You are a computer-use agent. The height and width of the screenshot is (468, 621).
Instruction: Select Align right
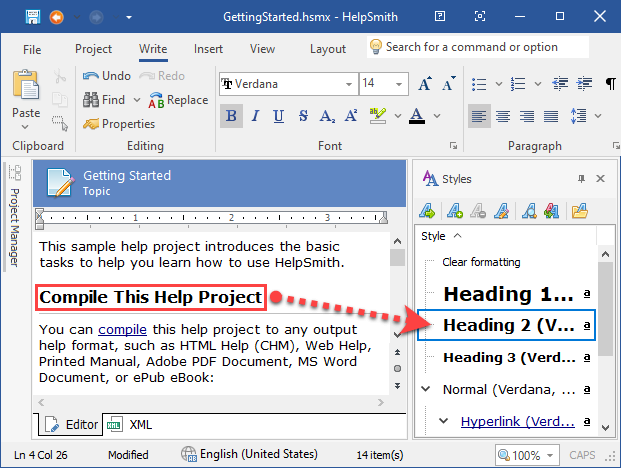(527, 116)
